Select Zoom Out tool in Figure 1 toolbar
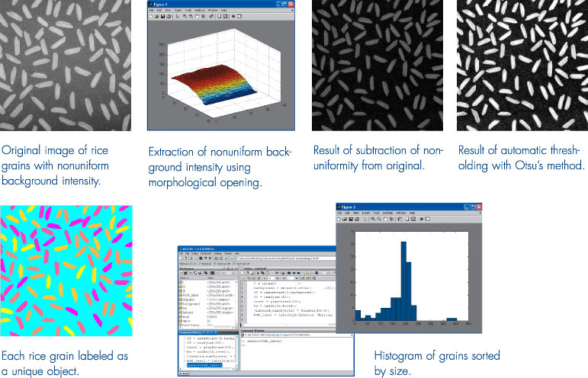Image resolution: width=588 pixels, height=378 pixels. 191,17
